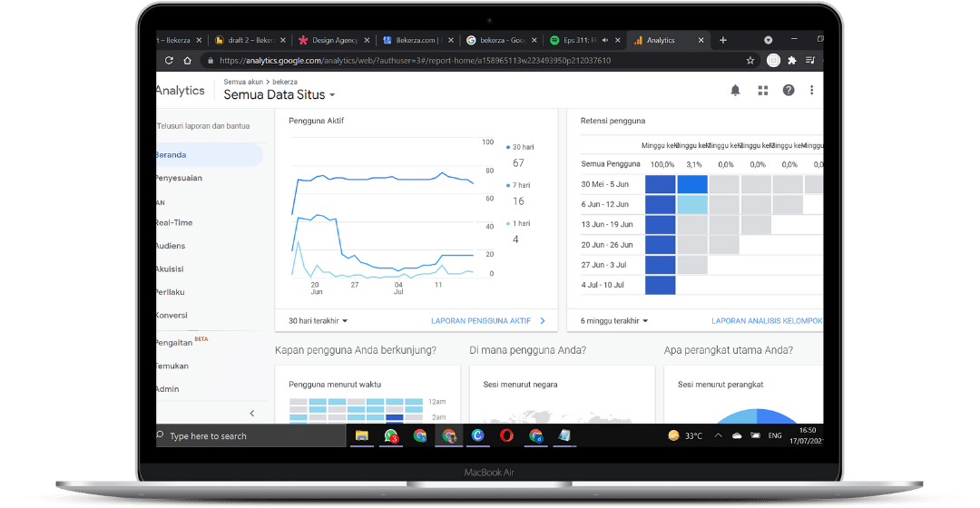Click the browser address bar URL

click(415, 61)
